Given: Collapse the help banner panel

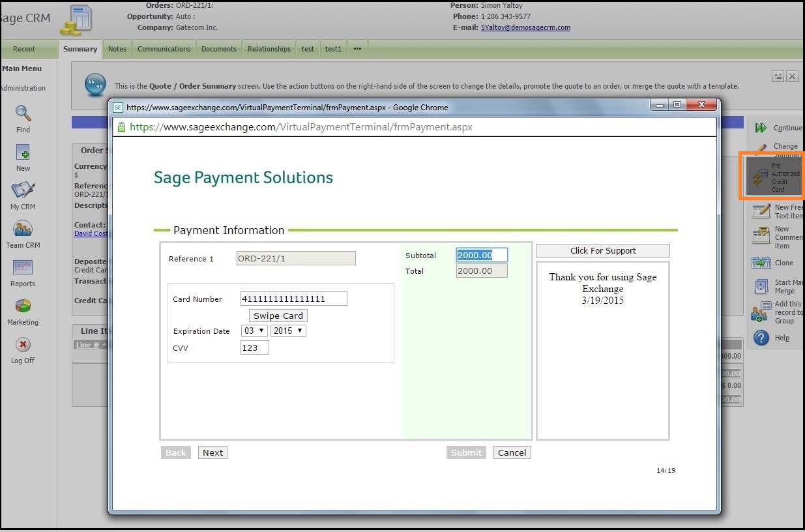Looking at the screenshot, I should point(778,76).
